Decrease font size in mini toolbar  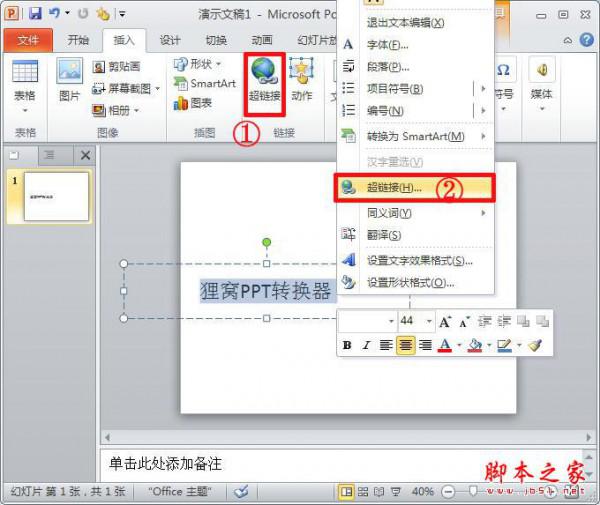(464, 322)
